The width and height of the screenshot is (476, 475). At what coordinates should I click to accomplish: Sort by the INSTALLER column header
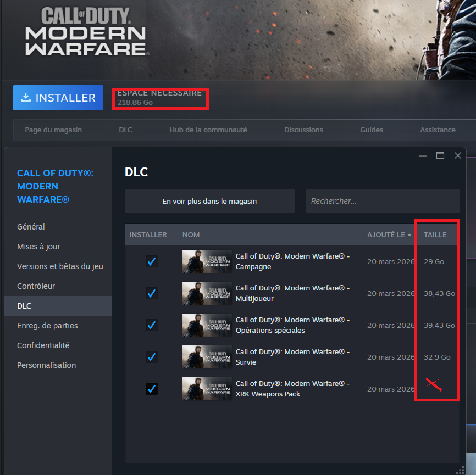point(148,235)
